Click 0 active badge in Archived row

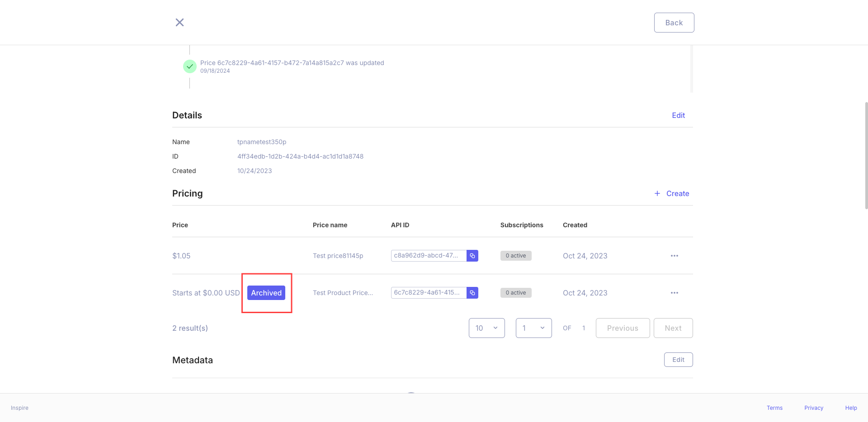[516, 293]
